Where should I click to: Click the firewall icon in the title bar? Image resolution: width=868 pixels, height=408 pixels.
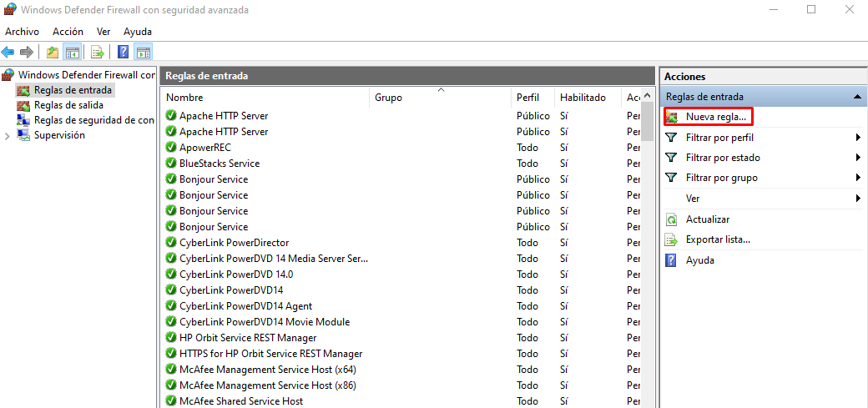pos(9,9)
